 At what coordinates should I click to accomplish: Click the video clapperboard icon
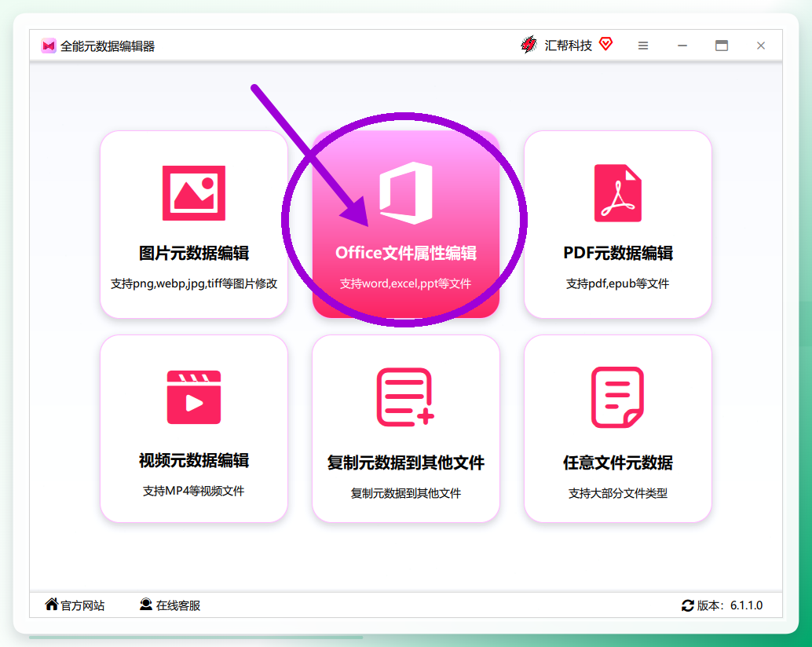(194, 397)
